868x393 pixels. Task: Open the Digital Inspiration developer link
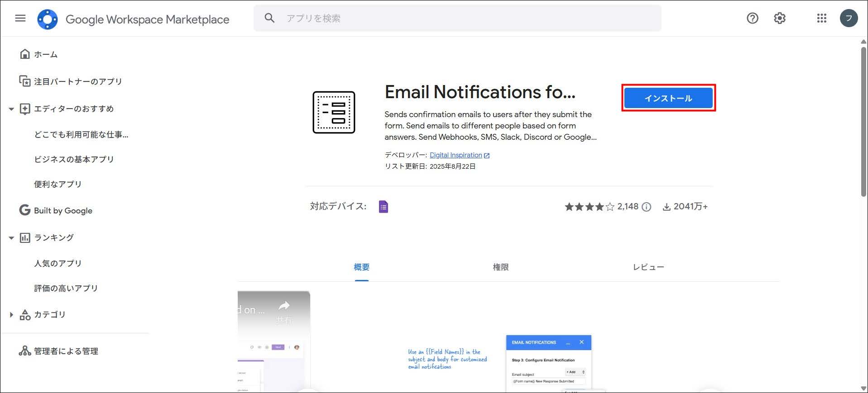[456, 155]
